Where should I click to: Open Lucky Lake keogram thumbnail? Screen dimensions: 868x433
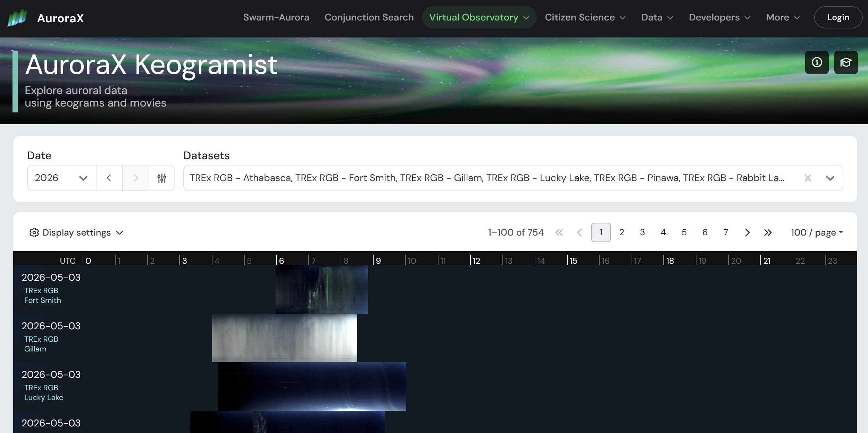coord(312,387)
